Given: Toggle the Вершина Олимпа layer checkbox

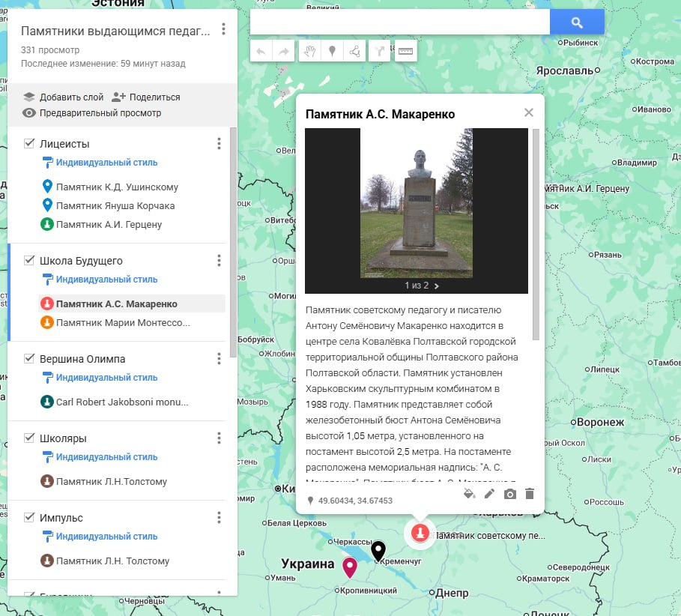Looking at the screenshot, I should point(30,358).
